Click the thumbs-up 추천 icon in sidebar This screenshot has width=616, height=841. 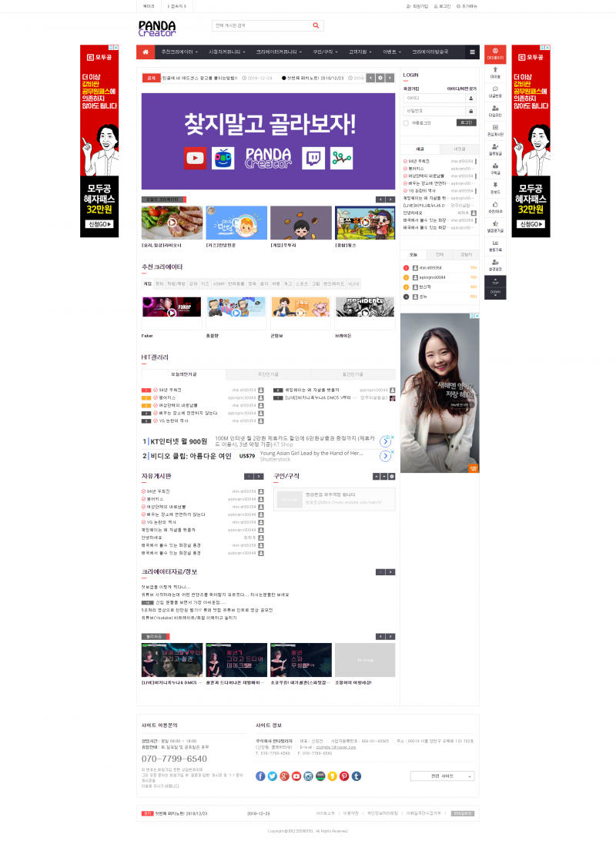[495, 206]
